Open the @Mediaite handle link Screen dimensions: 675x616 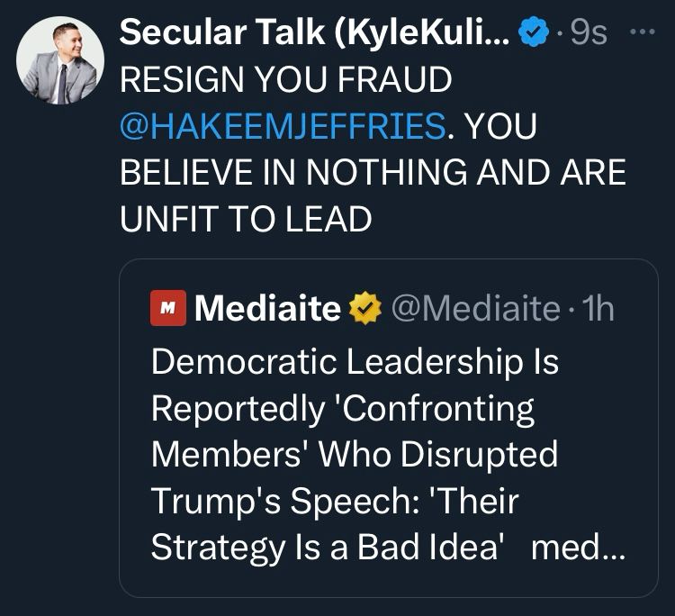(x=474, y=310)
